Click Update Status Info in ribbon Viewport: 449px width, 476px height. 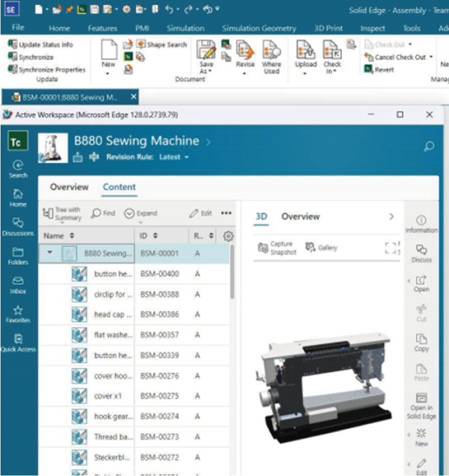pos(40,45)
